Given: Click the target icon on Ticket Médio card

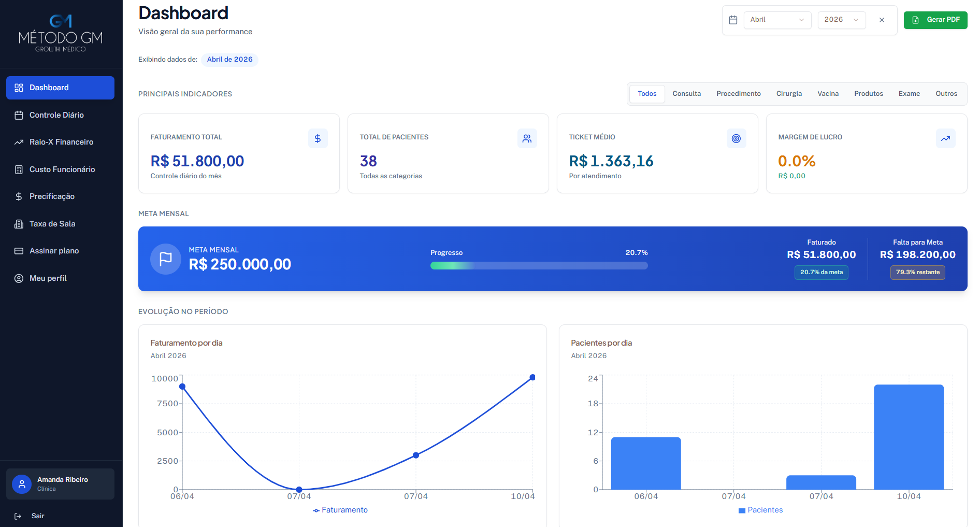Looking at the screenshot, I should pos(736,138).
